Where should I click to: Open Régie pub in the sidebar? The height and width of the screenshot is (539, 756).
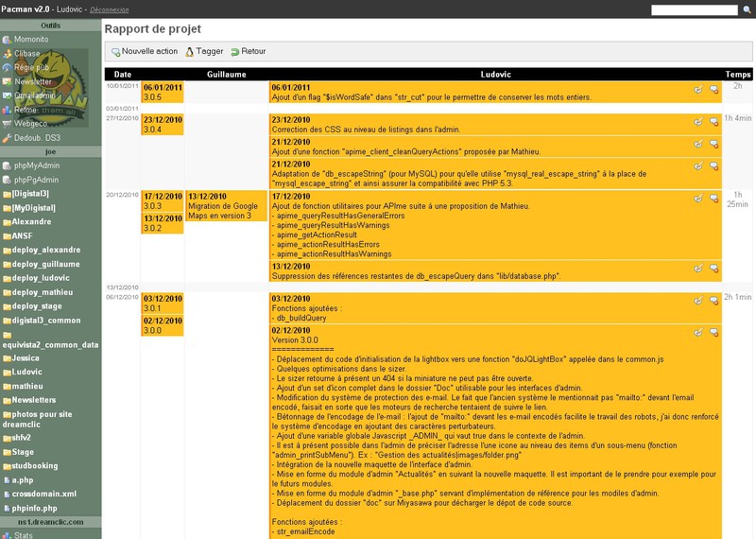(31, 67)
